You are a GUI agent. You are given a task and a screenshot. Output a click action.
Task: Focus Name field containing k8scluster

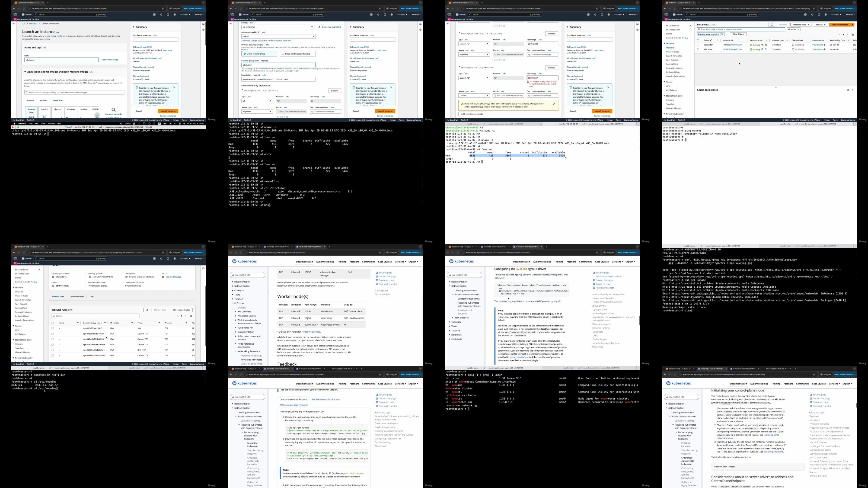tap(61, 60)
